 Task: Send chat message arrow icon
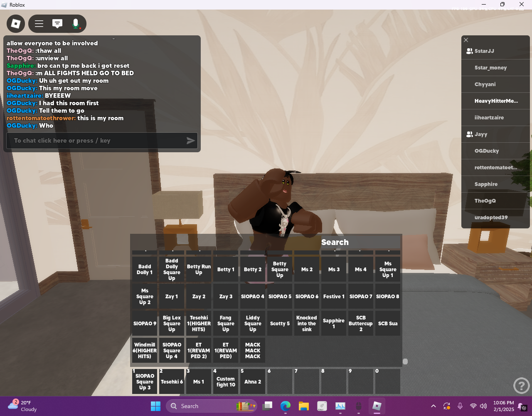[190, 141]
